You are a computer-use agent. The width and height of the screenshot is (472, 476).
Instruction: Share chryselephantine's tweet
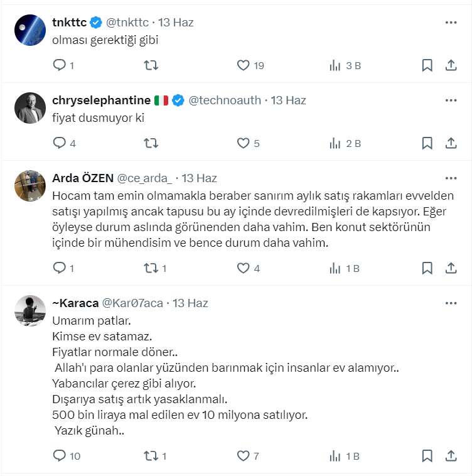[x=451, y=143]
